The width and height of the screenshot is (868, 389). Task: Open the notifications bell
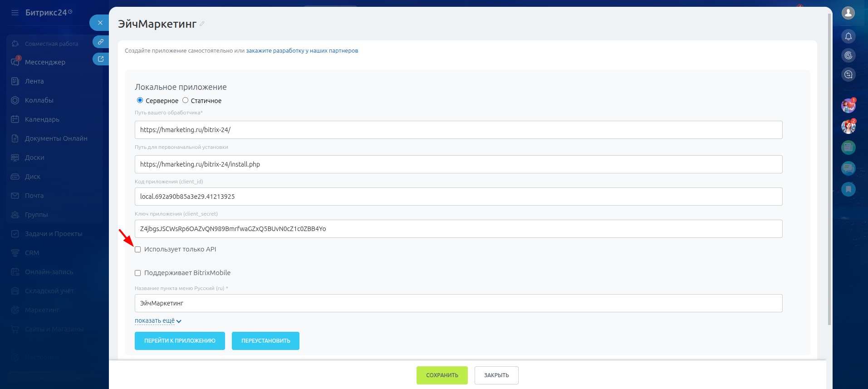click(x=848, y=36)
